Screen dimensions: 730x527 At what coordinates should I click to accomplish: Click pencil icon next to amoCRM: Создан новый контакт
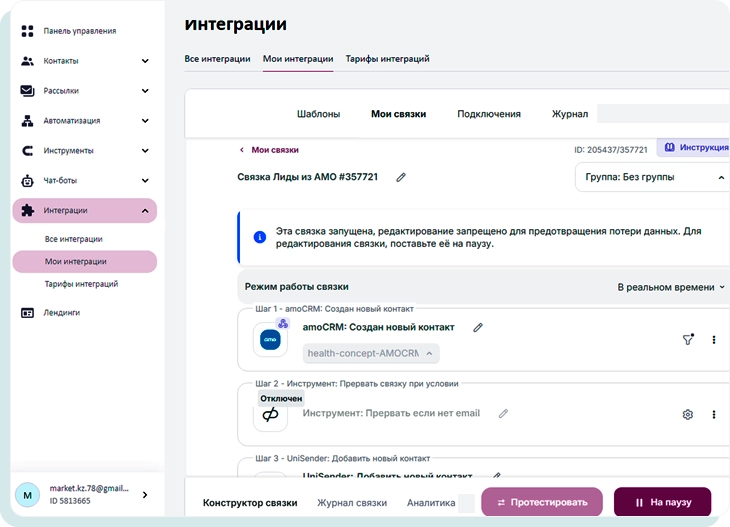(x=478, y=328)
